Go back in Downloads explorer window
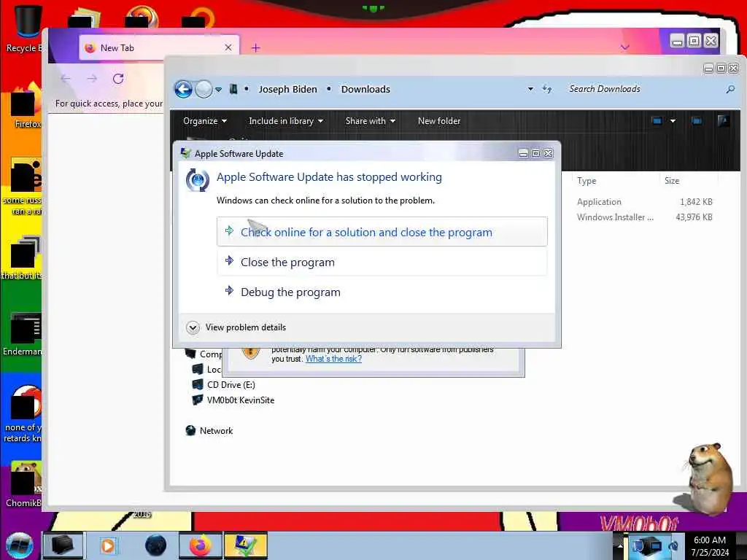 point(183,89)
